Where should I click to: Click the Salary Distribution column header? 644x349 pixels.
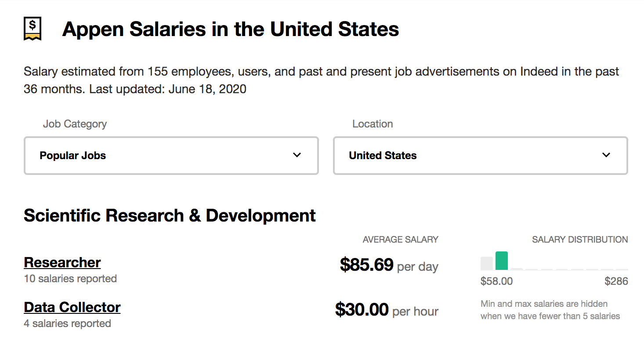580,240
